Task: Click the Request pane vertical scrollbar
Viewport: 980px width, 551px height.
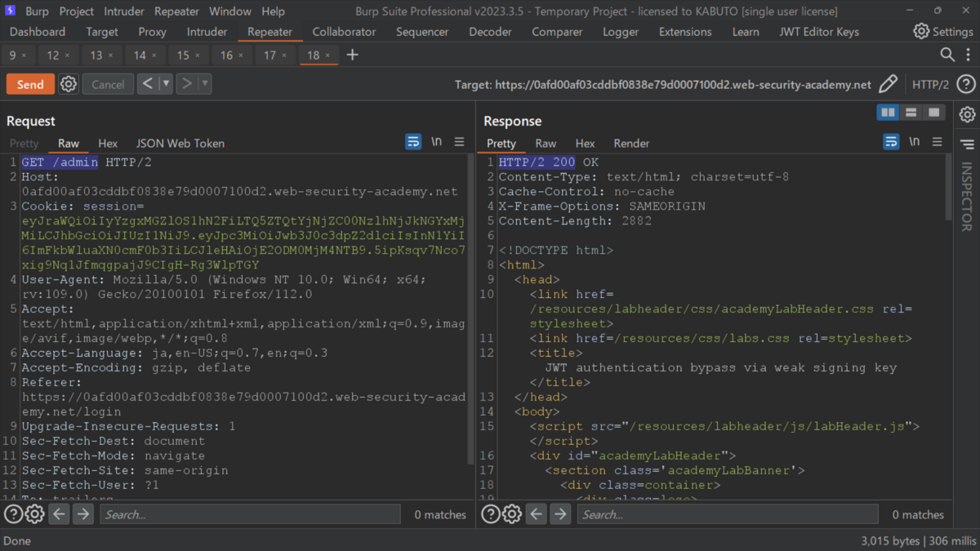Action: (470, 310)
